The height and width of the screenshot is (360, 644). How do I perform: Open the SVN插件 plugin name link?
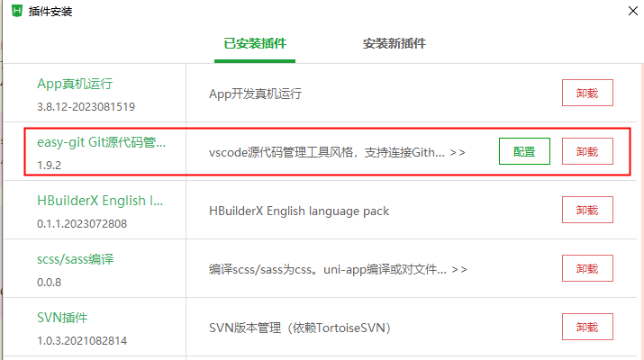click(x=62, y=318)
